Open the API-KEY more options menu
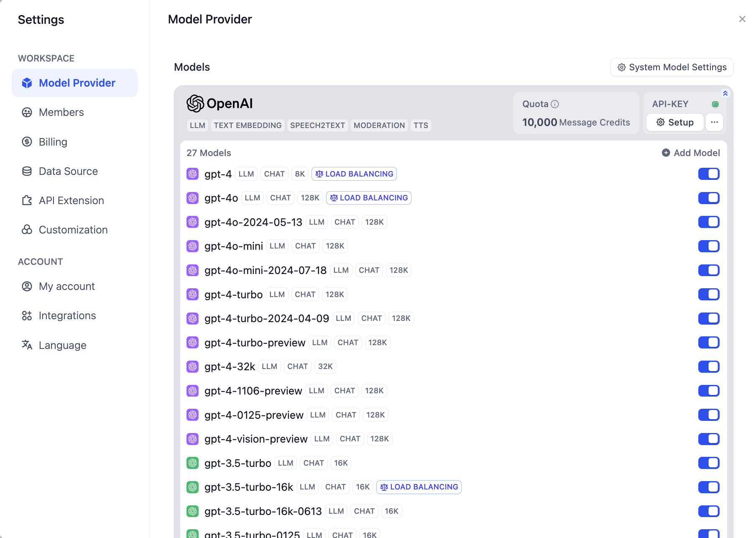 point(714,122)
